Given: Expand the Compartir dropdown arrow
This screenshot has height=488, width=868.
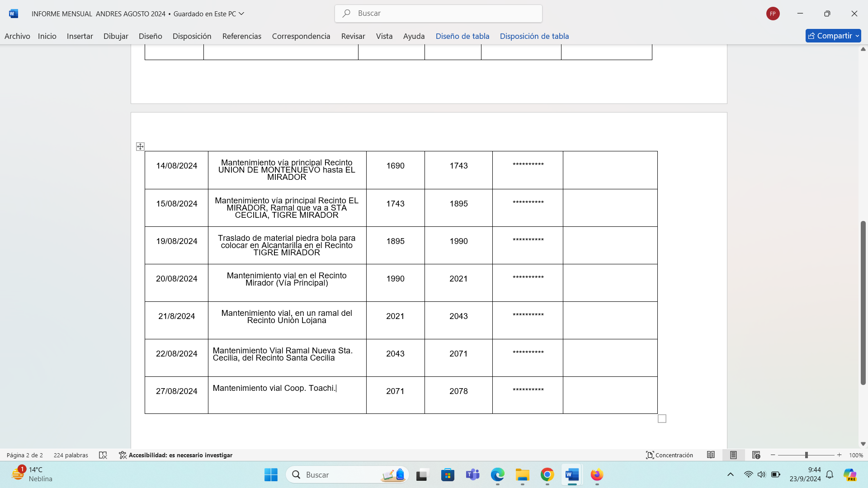Looking at the screenshot, I should coord(857,36).
